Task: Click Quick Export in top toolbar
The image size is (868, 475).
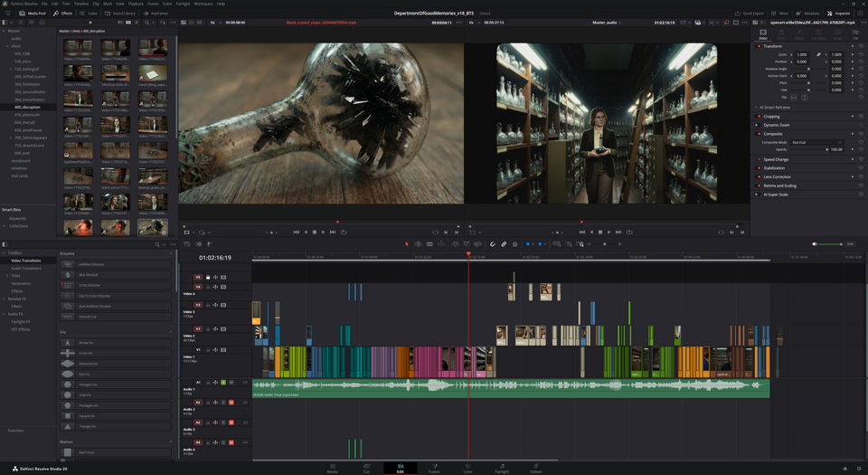Action: click(x=750, y=14)
